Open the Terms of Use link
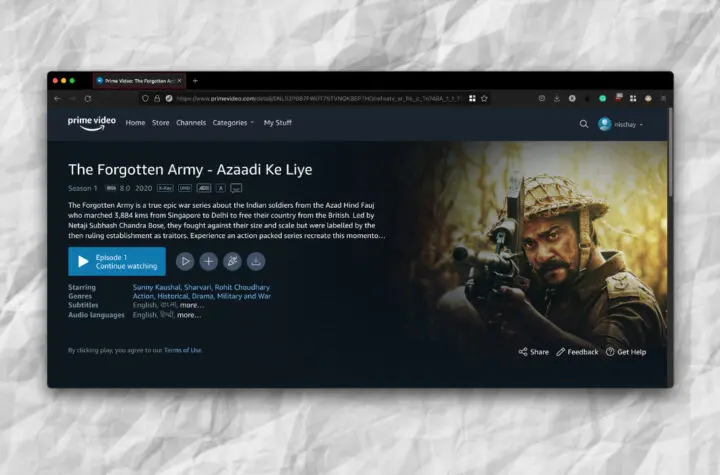 click(x=183, y=350)
